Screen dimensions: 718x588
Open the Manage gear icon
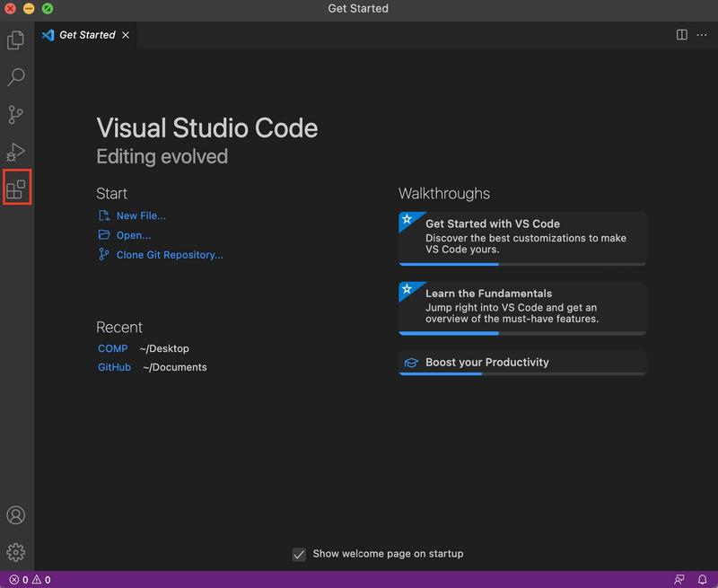tap(15, 552)
